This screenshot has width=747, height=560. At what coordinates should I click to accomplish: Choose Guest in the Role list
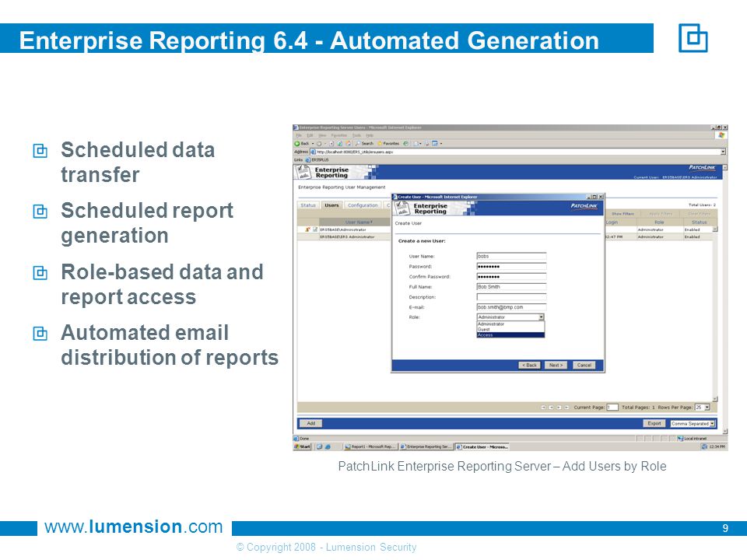pyautogui.click(x=510, y=329)
